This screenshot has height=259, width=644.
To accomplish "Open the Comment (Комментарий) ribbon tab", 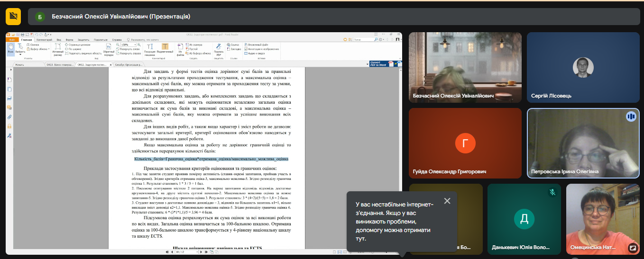I will click(44, 40).
